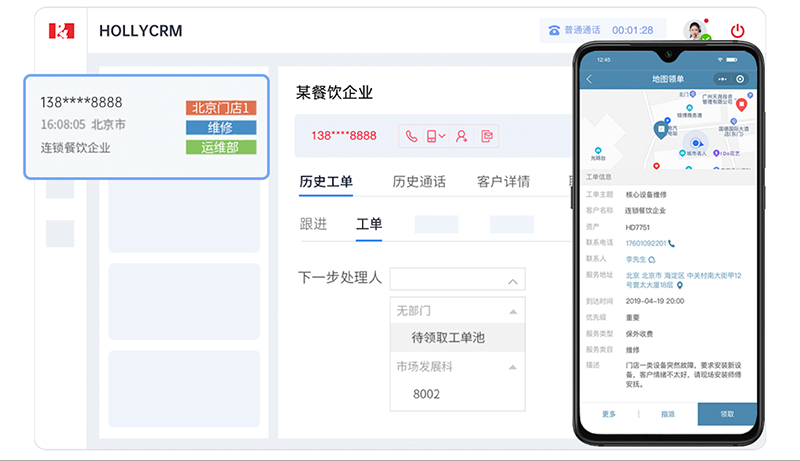
Task: Click arrival time 2019-04-19 20:00
Action: 655,301
